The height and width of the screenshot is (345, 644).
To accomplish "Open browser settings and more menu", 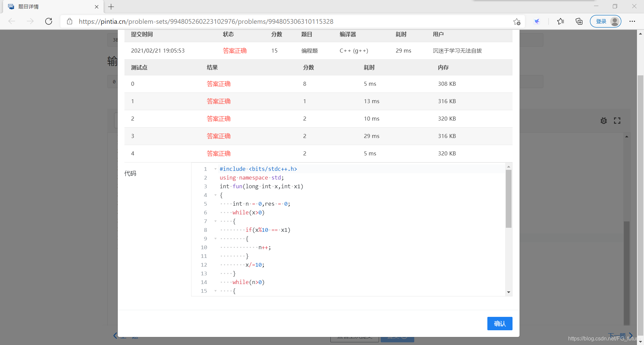I will (632, 21).
